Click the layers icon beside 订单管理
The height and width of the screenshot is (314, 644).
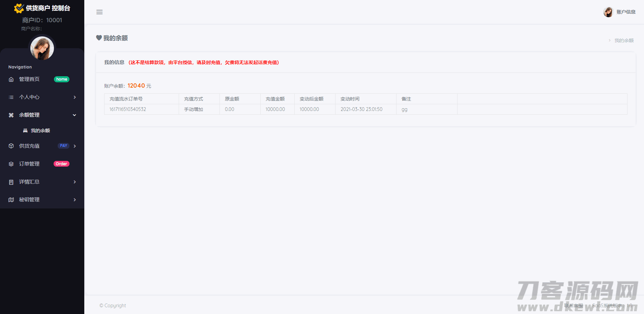pos(11,164)
